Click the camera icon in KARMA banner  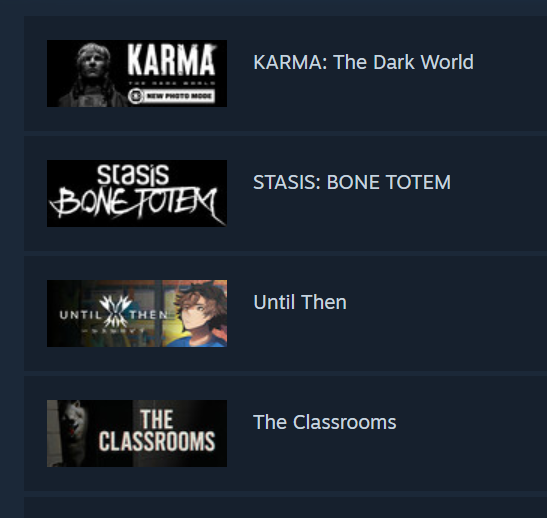point(136,96)
